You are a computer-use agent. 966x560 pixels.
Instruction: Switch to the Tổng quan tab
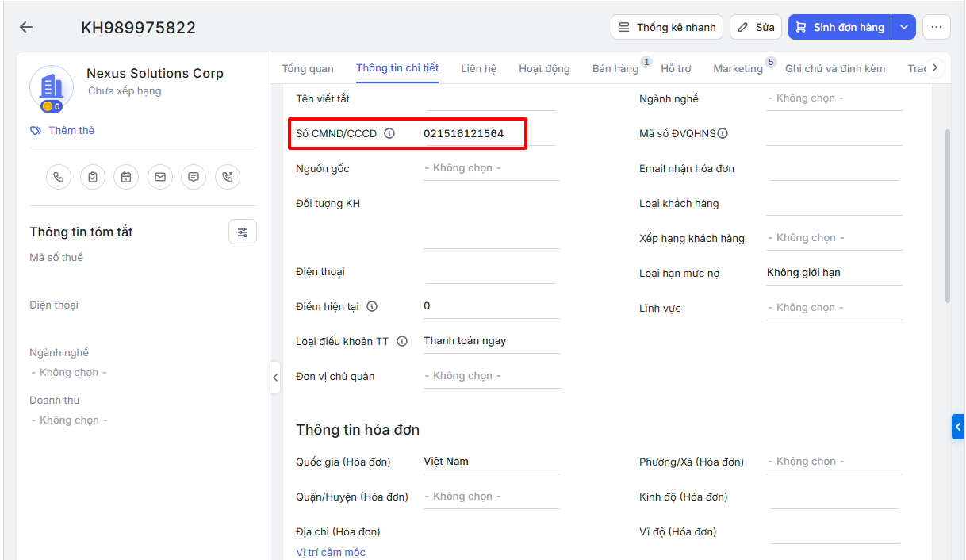pyautogui.click(x=308, y=68)
